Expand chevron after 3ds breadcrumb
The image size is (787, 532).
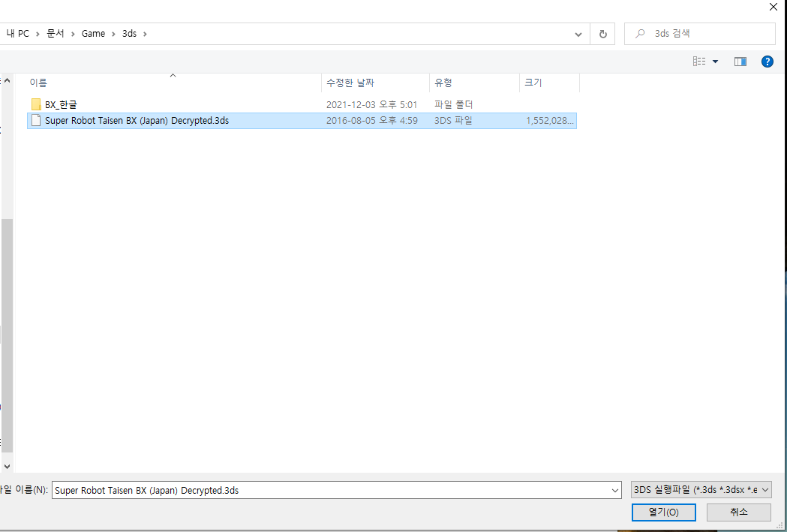click(x=145, y=34)
